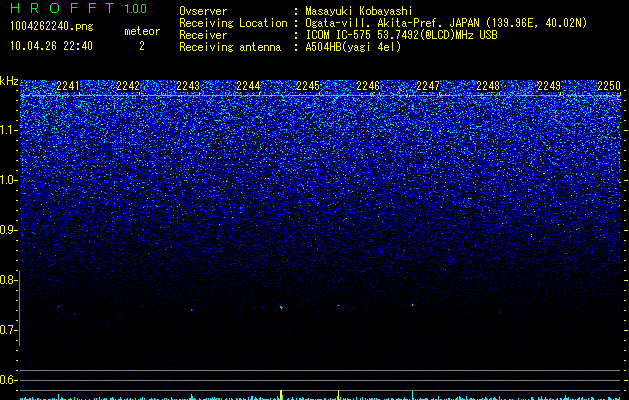Click the 2249 time marker
This screenshot has height=400, width=629.
pos(549,86)
